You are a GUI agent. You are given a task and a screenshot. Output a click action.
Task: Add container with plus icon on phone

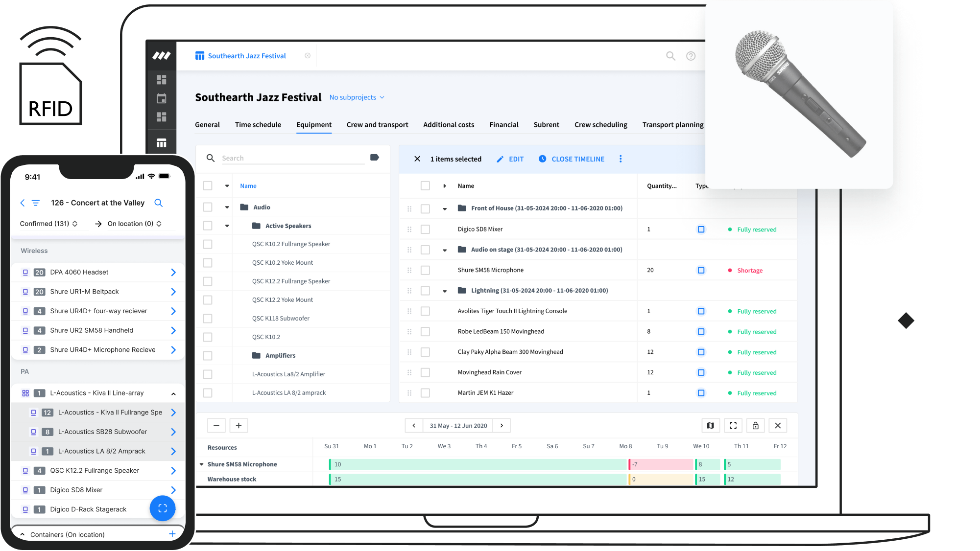tap(172, 534)
